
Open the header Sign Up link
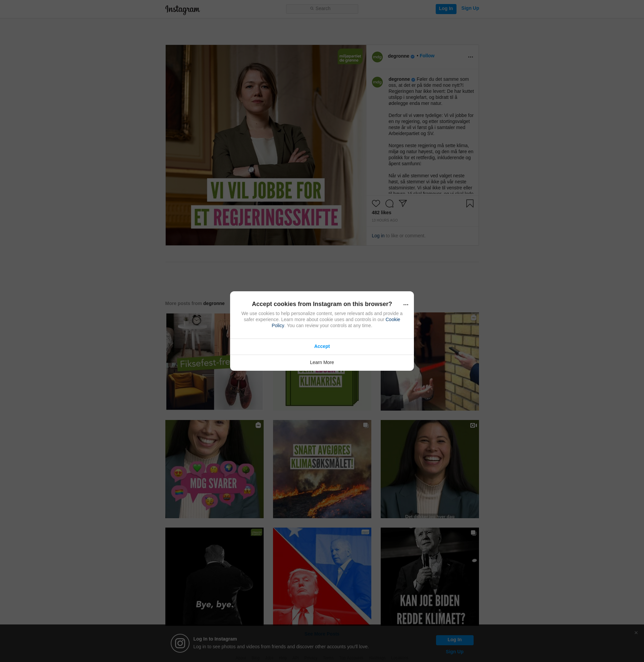click(470, 8)
